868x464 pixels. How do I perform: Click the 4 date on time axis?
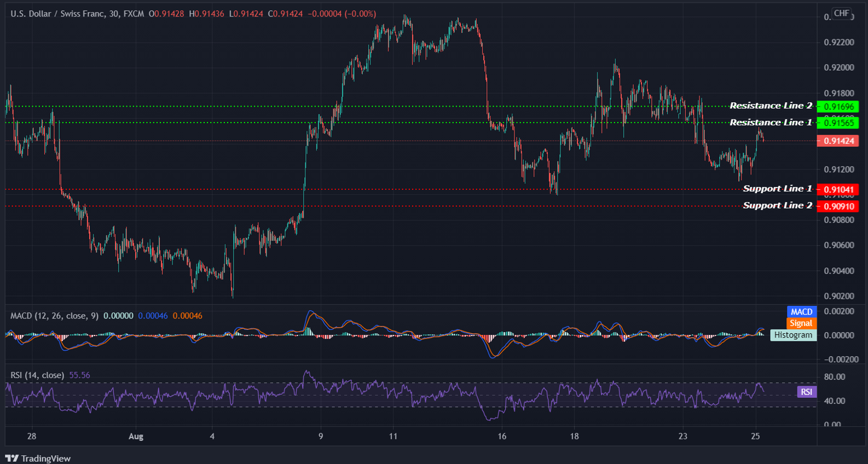pos(212,437)
